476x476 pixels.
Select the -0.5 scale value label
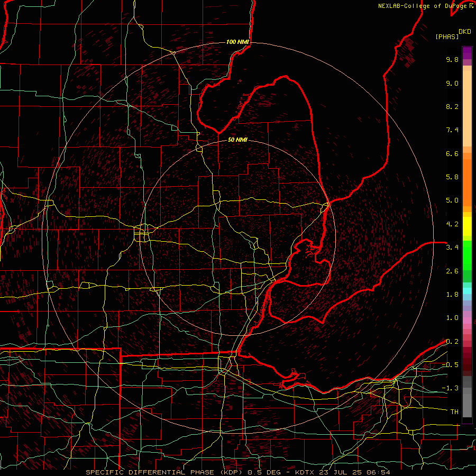pos(450,365)
